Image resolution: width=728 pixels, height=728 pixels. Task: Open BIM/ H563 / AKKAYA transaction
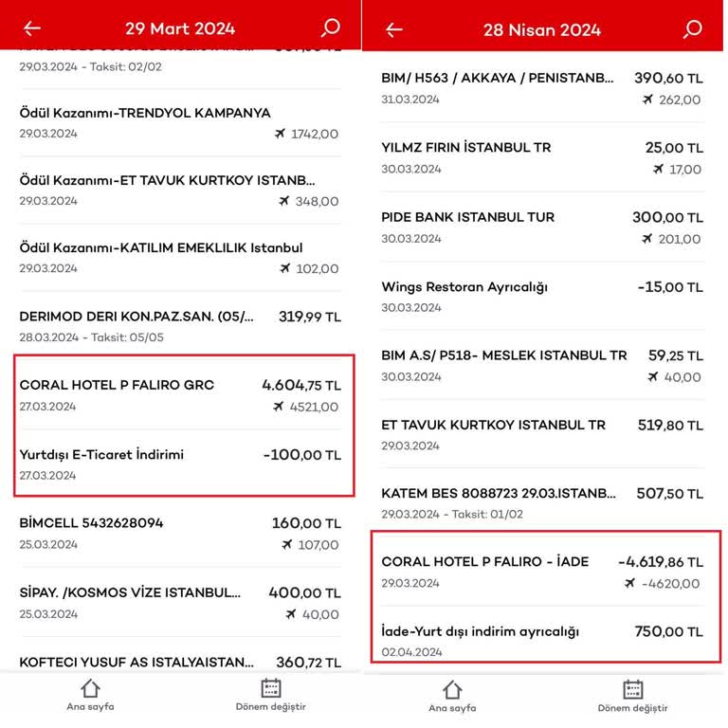pos(542,88)
